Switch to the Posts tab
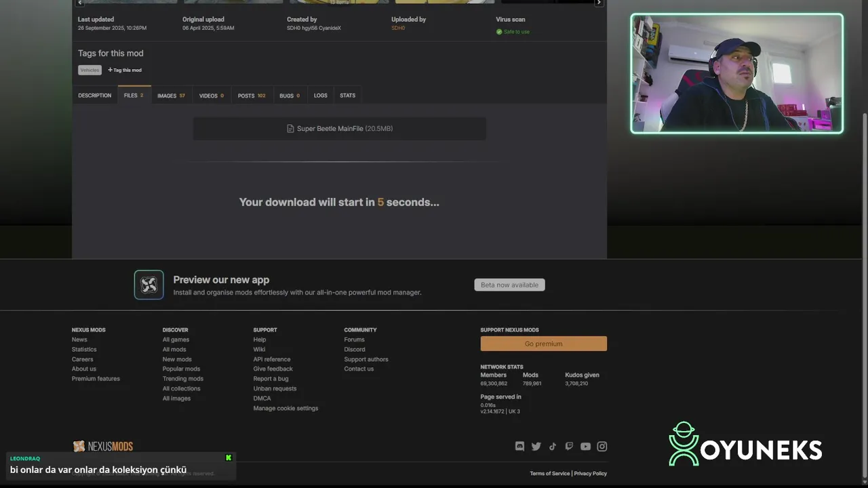The width and height of the screenshot is (868, 488). pos(252,96)
